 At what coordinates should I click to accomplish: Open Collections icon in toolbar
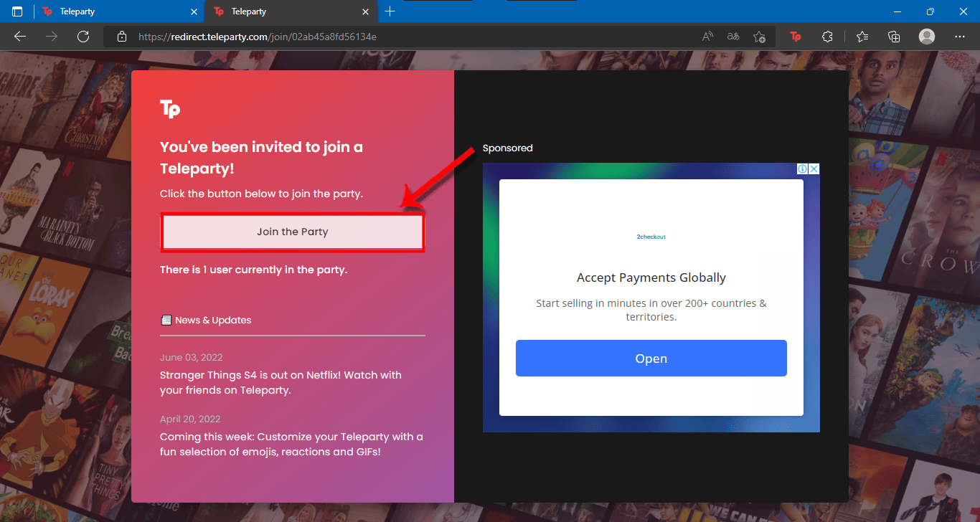894,37
